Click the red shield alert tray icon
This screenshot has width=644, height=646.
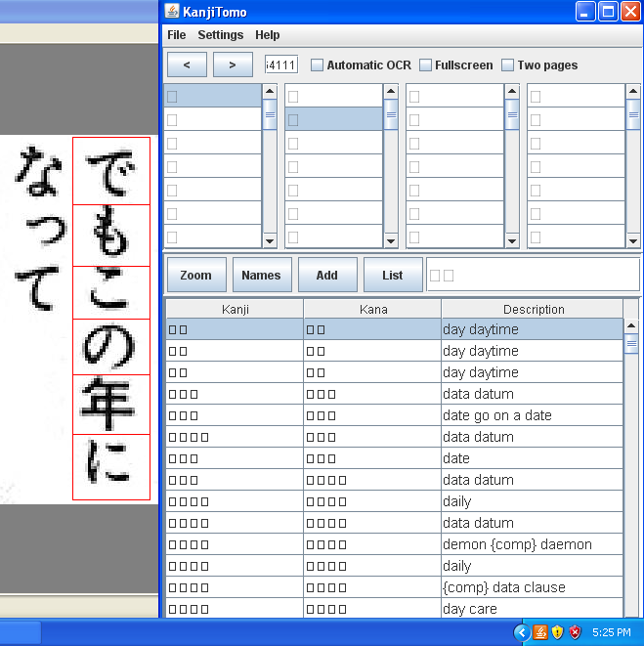coord(575,632)
